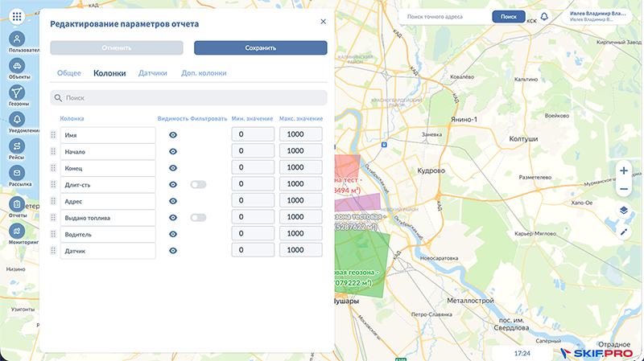Open the Рейсы sidebar section

point(18,147)
